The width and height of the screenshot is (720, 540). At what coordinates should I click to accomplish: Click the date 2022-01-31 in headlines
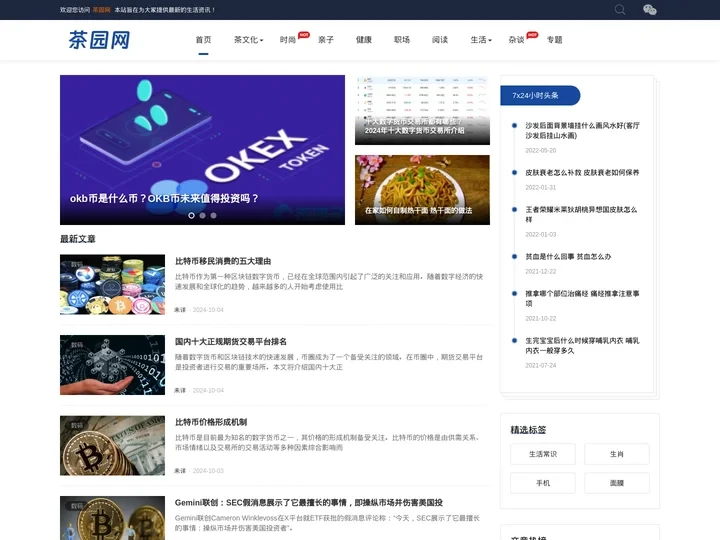540,187
